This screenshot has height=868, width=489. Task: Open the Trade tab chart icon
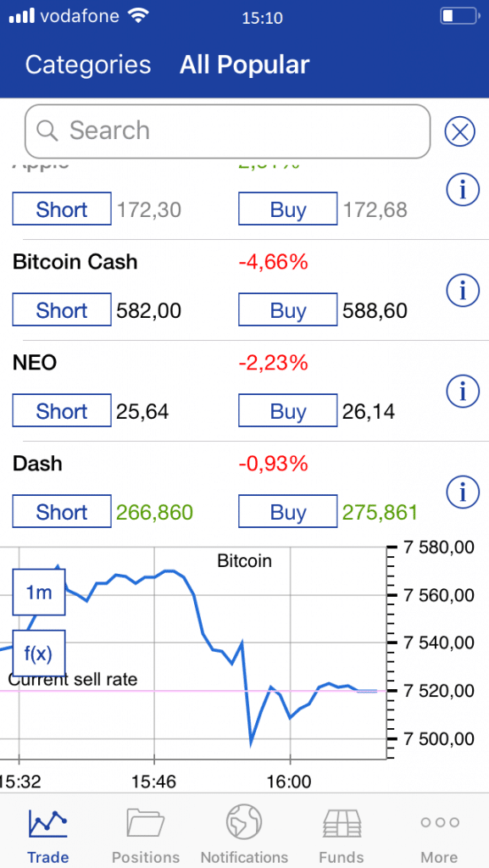click(48, 822)
